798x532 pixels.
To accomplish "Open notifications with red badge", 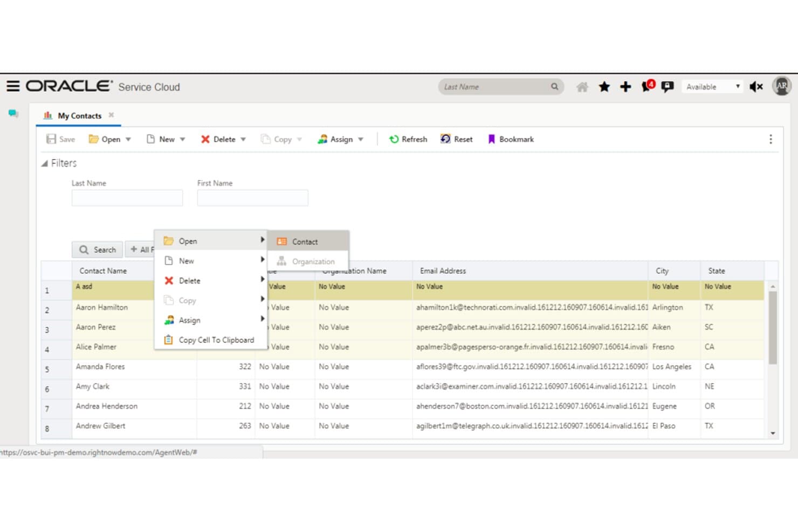I will [x=648, y=86].
